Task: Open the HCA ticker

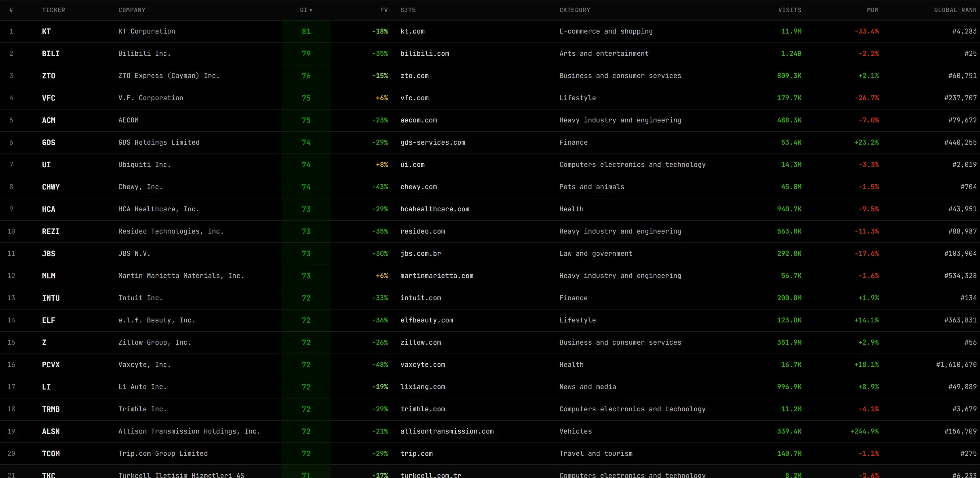Action: (x=48, y=209)
